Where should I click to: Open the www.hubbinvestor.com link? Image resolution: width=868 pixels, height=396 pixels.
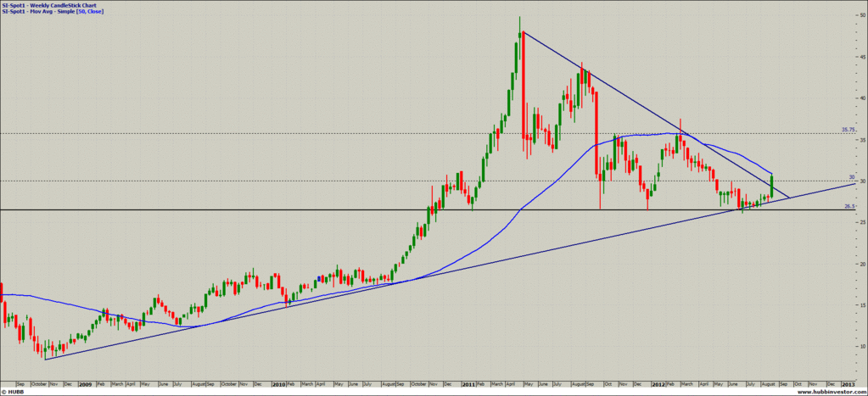(832, 392)
